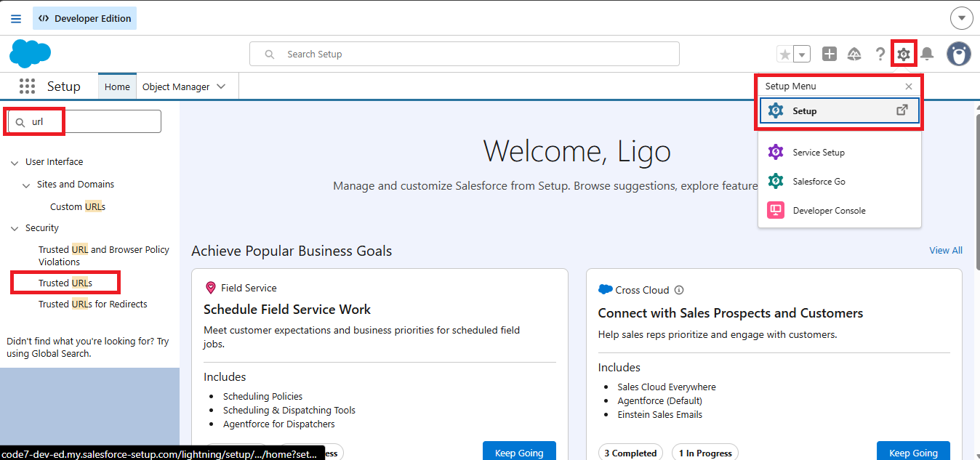Click the Field Service location pin icon
Image resolution: width=980 pixels, height=460 pixels.
pos(211,288)
